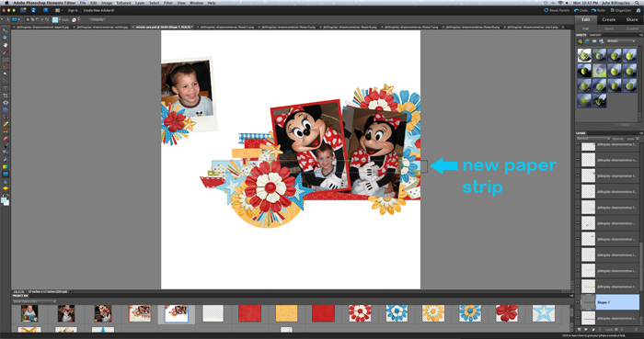This screenshot has width=644, height=339.
Task: Open the Filter menu
Action: [x=168, y=3]
